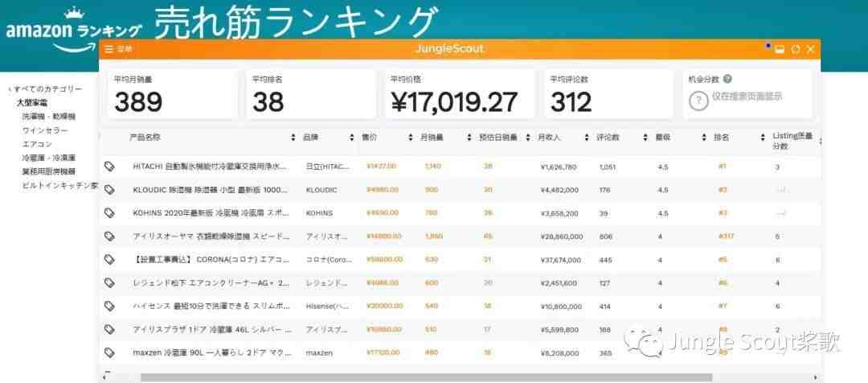
Task: Click the large question mark circle
Action: click(x=698, y=101)
